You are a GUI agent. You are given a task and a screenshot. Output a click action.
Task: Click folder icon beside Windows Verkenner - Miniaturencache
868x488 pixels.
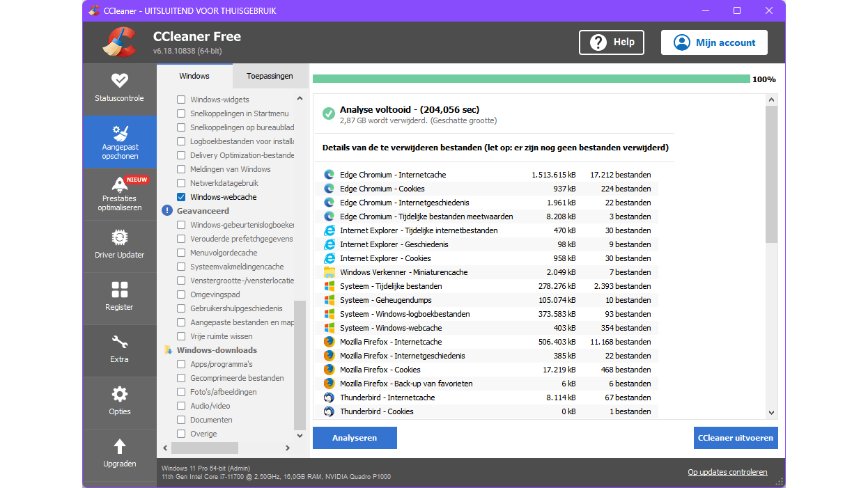(x=330, y=272)
